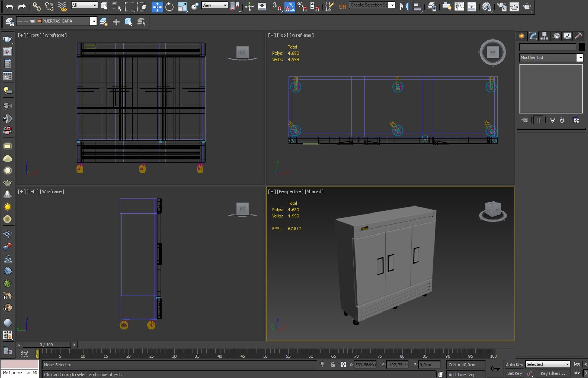Viewport: 588px width, 378px height.
Task: Activate Bind to Space Warp tool
Action: 62,6
